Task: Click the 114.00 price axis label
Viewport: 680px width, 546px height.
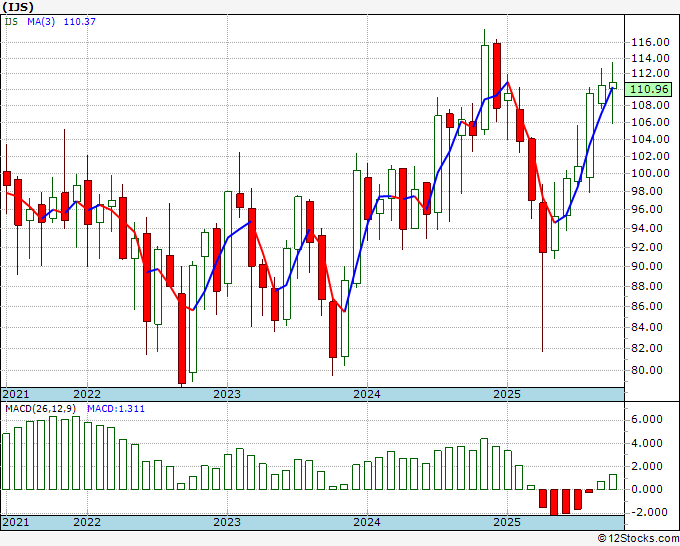Action: coord(650,58)
